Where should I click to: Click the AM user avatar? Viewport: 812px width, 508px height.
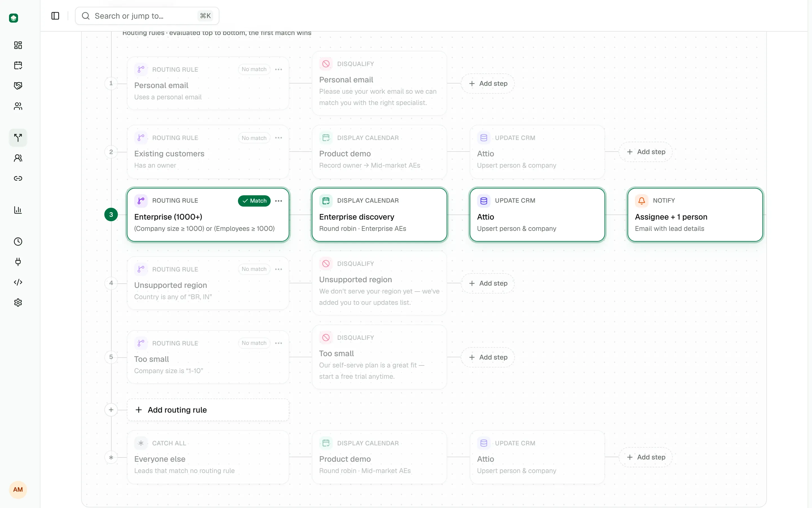pyautogui.click(x=18, y=490)
